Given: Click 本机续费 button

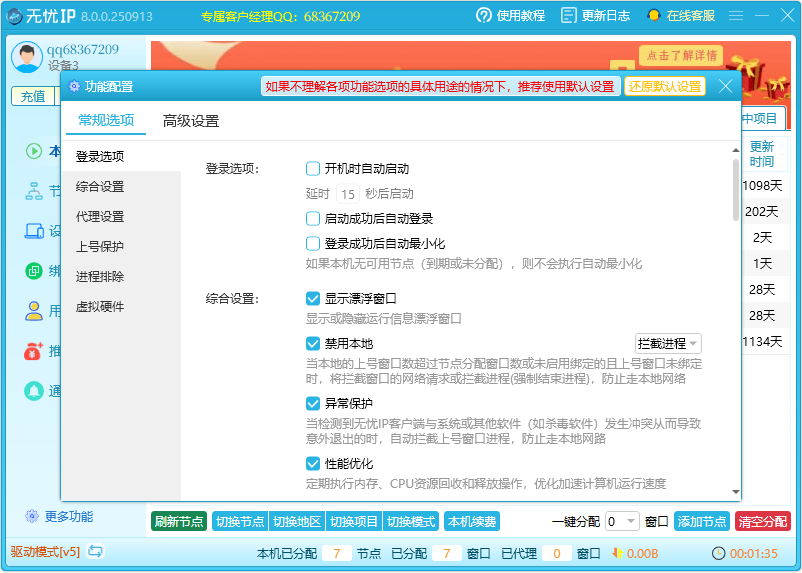Looking at the screenshot, I should [472, 522].
